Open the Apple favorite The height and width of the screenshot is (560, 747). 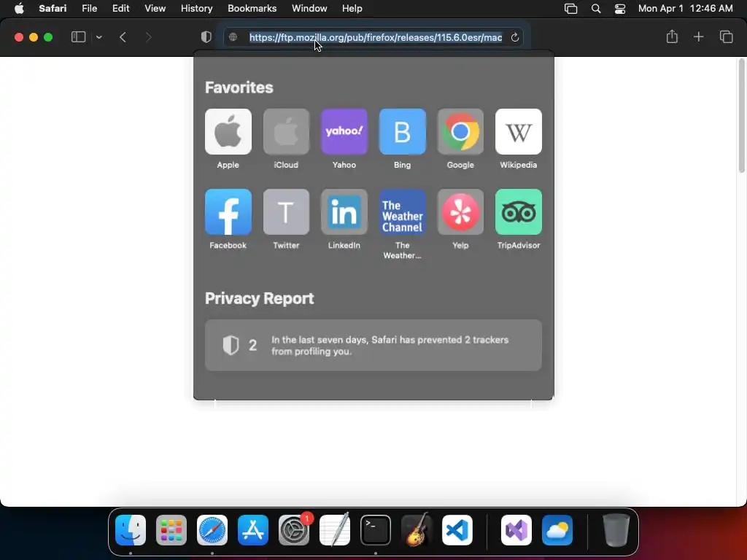(x=228, y=131)
